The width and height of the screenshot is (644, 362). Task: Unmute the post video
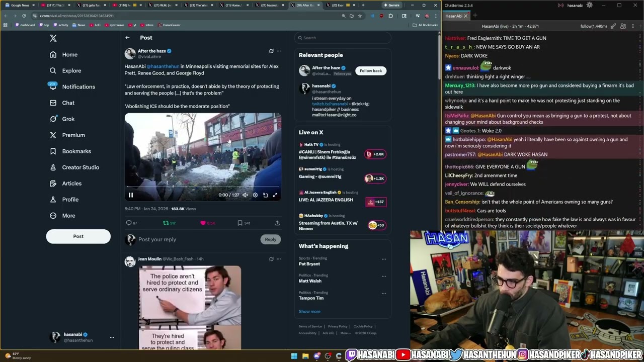245,195
